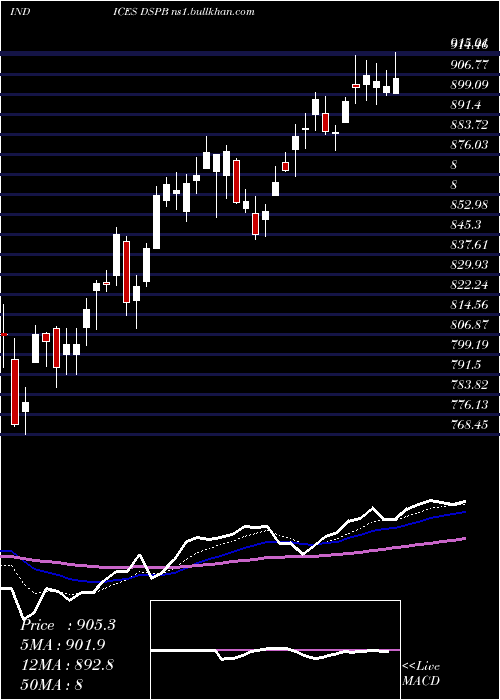Screen dimensions: 500x700
Task: Click the Price : 905.3 readout
Action: click(68, 625)
